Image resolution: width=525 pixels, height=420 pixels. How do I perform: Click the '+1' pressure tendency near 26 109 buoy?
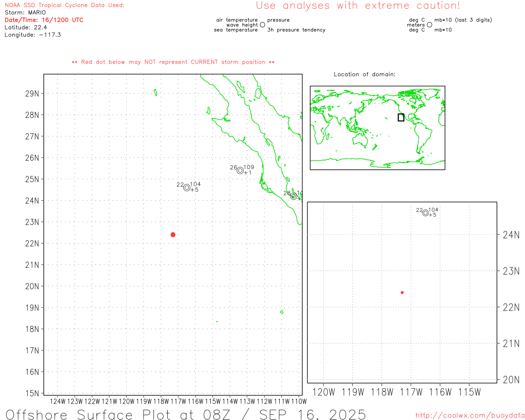click(x=248, y=173)
